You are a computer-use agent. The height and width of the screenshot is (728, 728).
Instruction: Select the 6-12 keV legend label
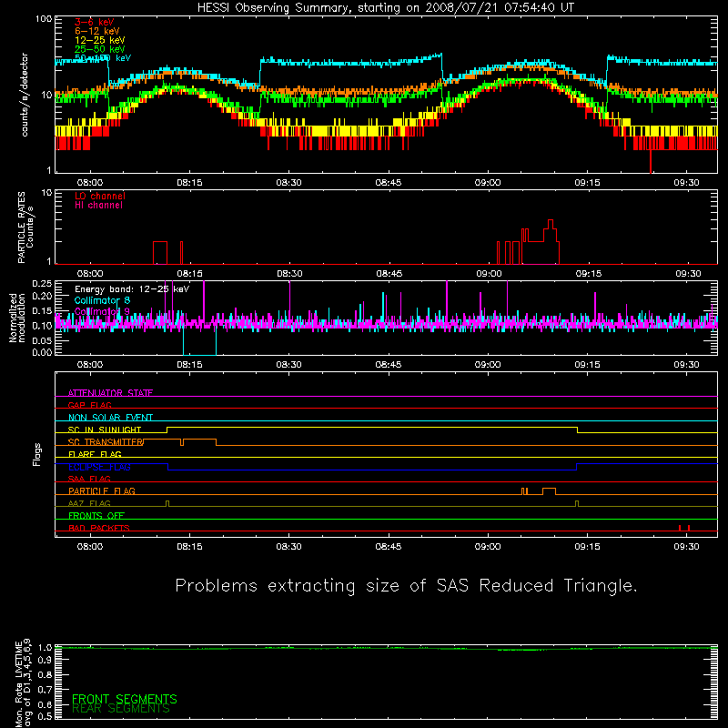(96, 31)
